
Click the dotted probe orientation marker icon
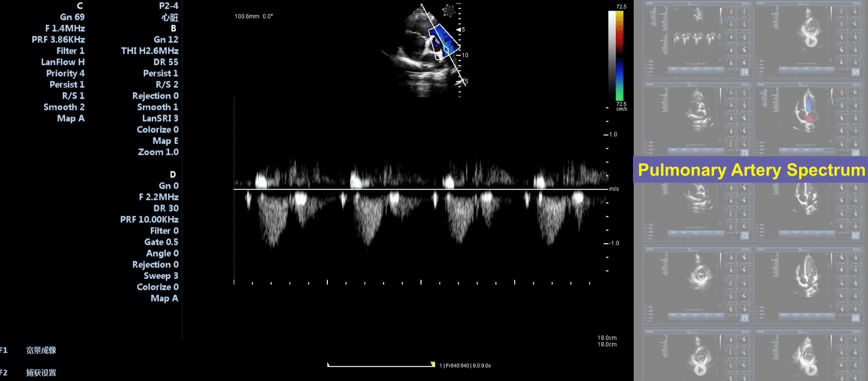(448, 11)
